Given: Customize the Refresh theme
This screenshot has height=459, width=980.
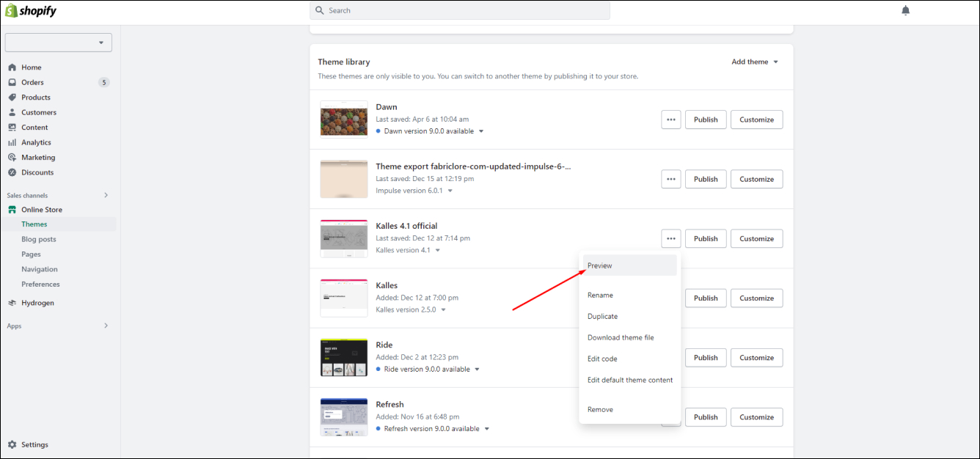Looking at the screenshot, I should point(756,416).
